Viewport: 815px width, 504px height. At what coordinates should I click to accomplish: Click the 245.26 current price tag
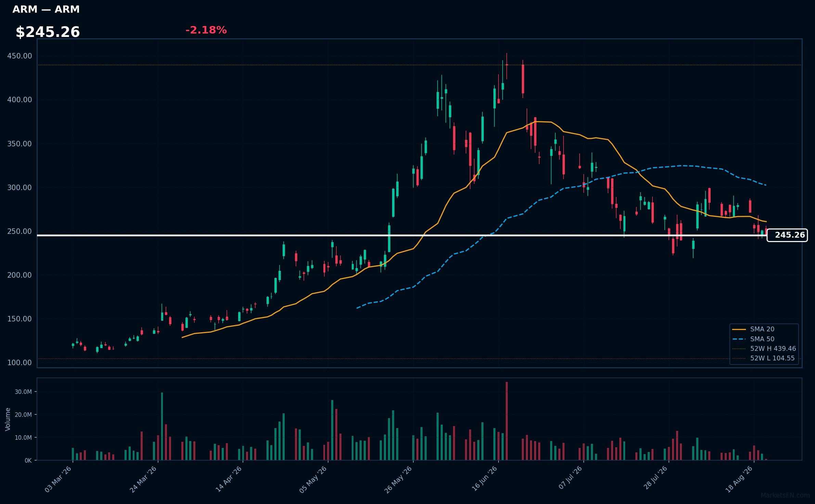point(787,235)
